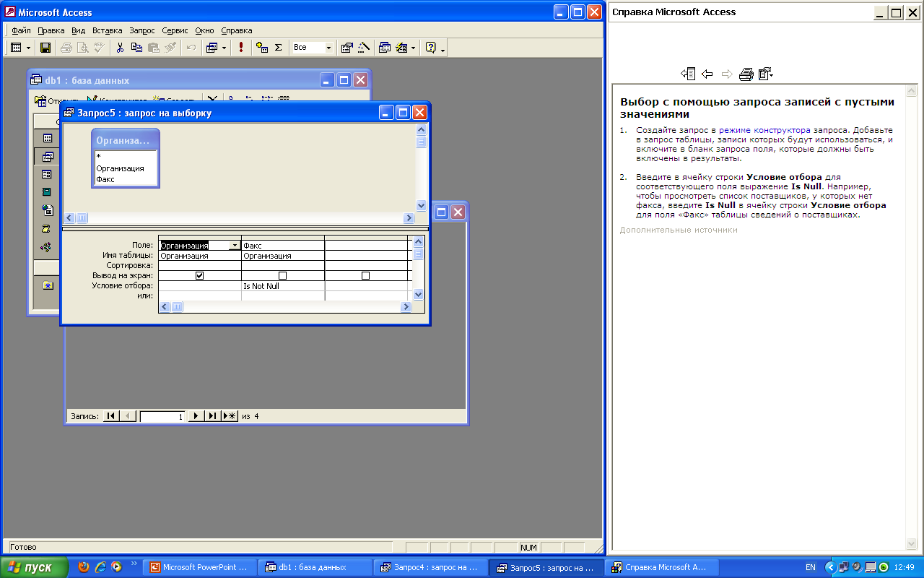This screenshot has width=924, height=578.
Task: Select the Macros object icon in db1 window
Action: [x=47, y=228]
